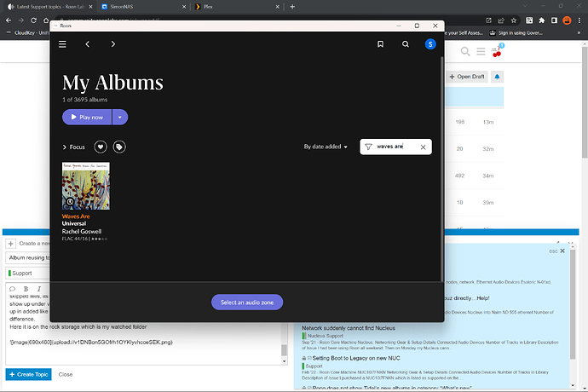Open the Roon bookmarks icon
The height and width of the screenshot is (392, 588).
[x=380, y=43]
